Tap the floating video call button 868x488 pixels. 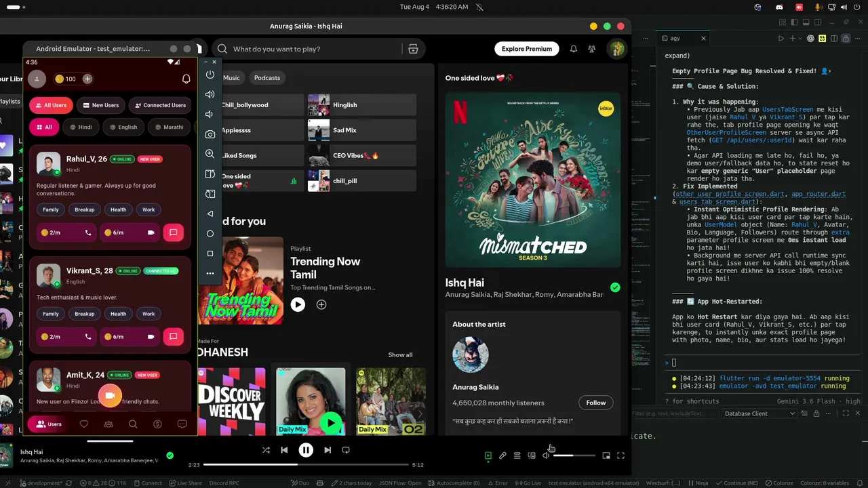pos(110,396)
